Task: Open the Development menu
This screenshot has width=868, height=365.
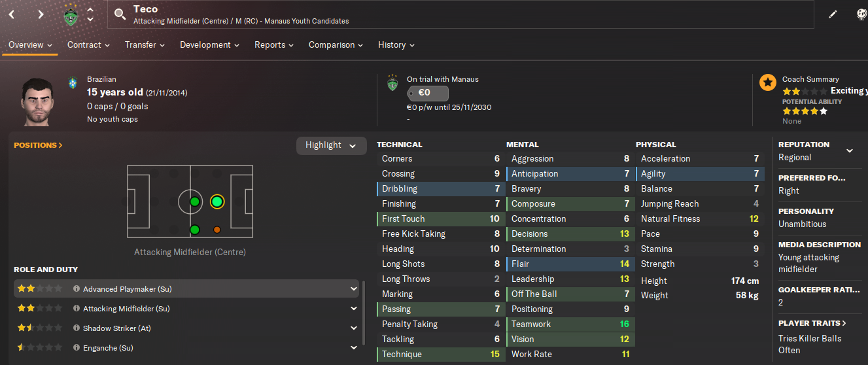Action: 209,44
